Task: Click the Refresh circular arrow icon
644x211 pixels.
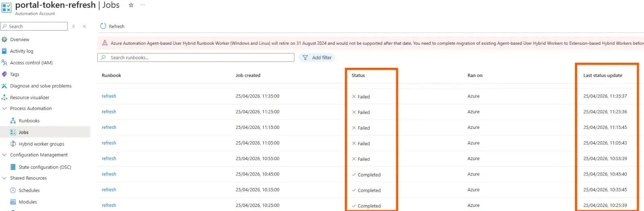Action: [x=103, y=26]
